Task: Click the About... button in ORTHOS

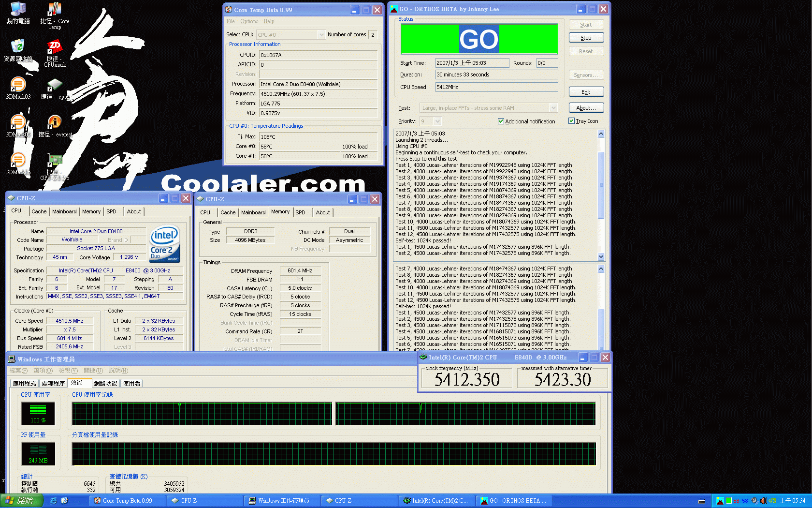Action: pos(586,108)
